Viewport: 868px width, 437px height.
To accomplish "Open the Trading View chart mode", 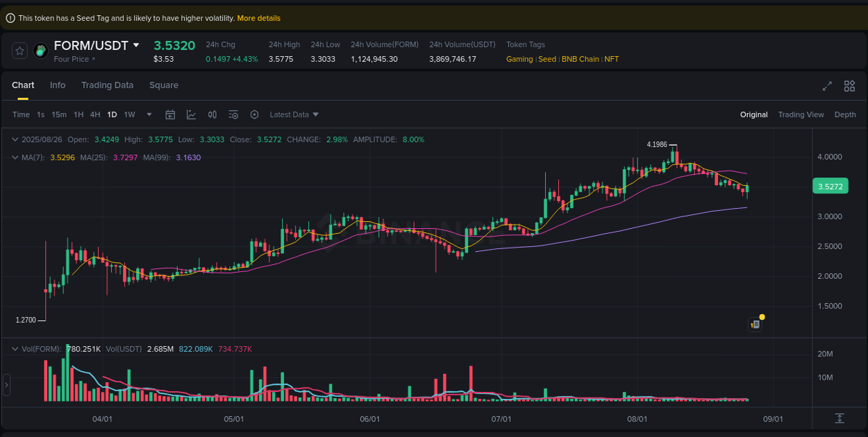I will 801,114.
